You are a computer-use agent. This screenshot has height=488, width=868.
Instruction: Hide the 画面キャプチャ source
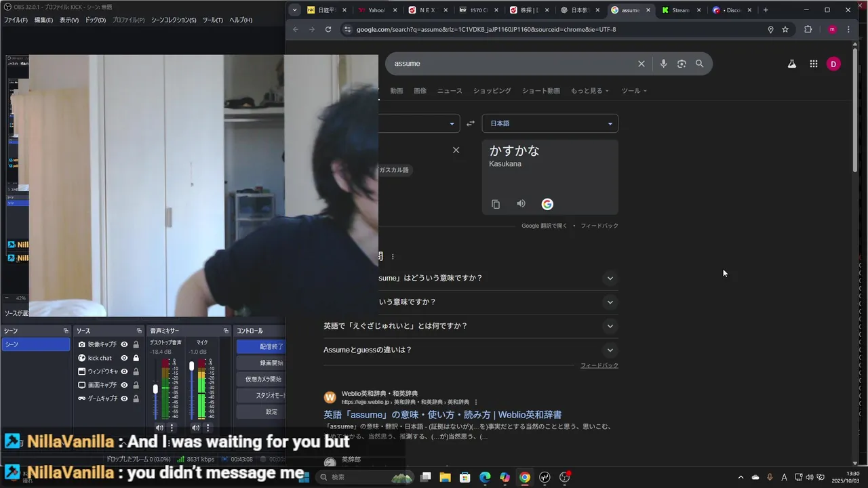point(124,385)
